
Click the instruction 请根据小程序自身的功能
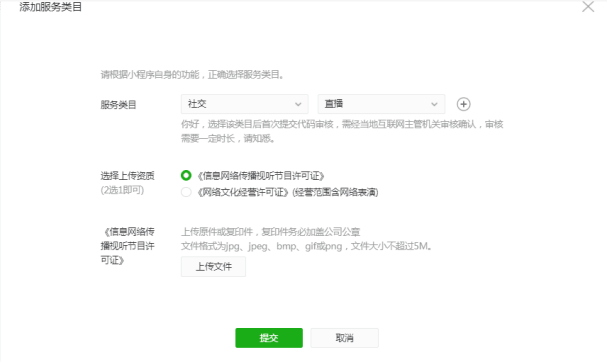192,75
